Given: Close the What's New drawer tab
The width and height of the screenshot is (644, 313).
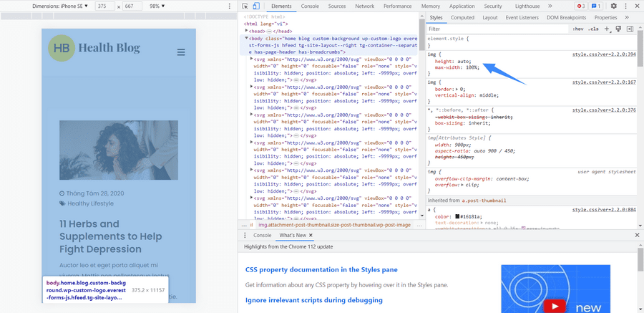Looking at the screenshot, I should [x=311, y=235].
